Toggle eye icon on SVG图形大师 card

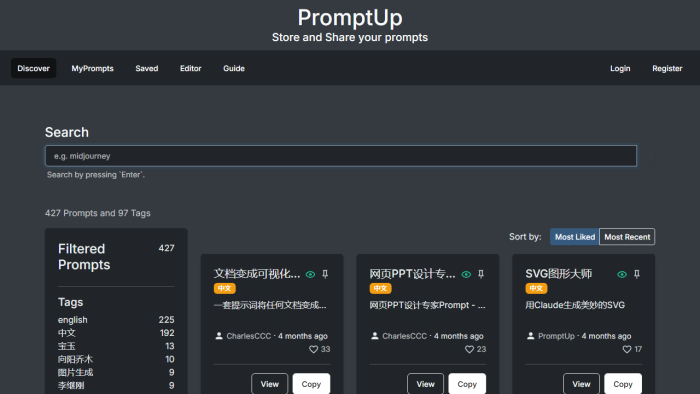click(622, 274)
